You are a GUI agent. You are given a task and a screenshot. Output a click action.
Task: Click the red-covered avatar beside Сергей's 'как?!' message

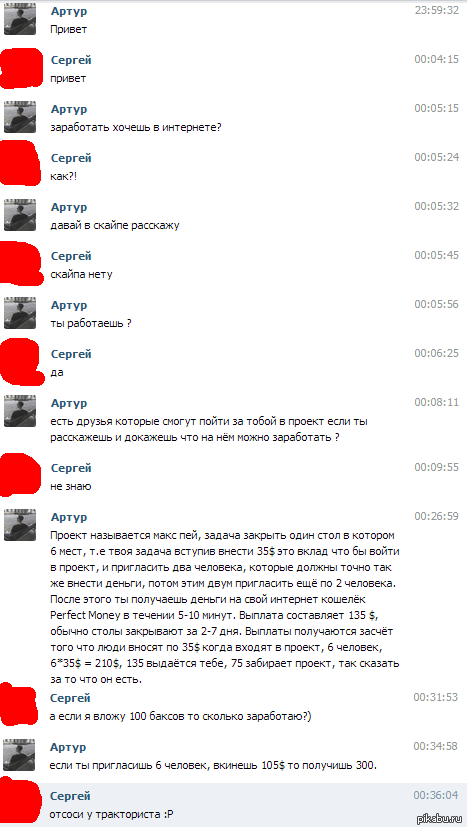(20, 163)
